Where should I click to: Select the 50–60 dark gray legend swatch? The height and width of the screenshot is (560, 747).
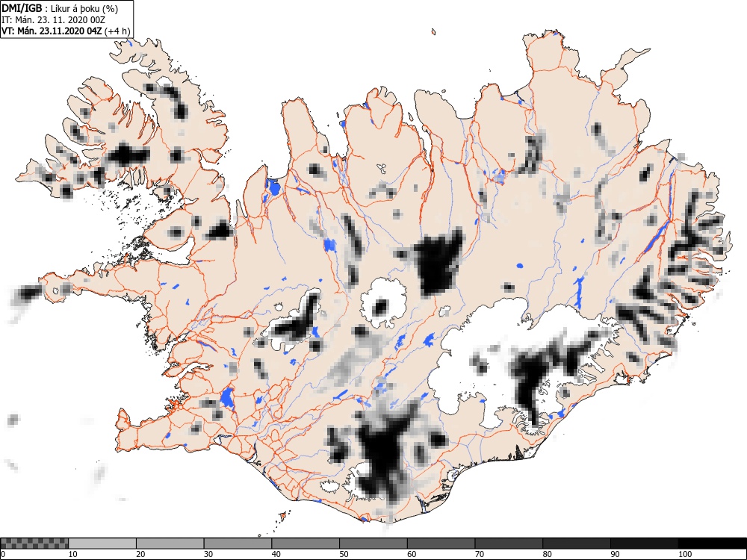coord(373,544)
